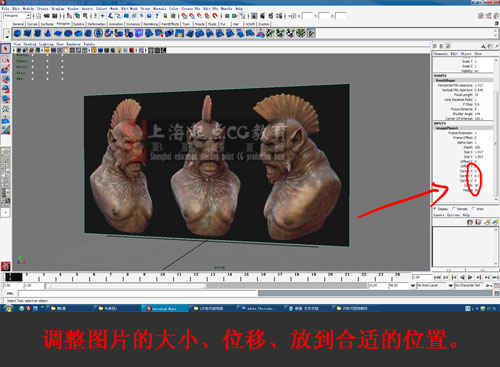Open the Create menu
The height and width of the screenshot is (367, 500).
coord(42,8)
